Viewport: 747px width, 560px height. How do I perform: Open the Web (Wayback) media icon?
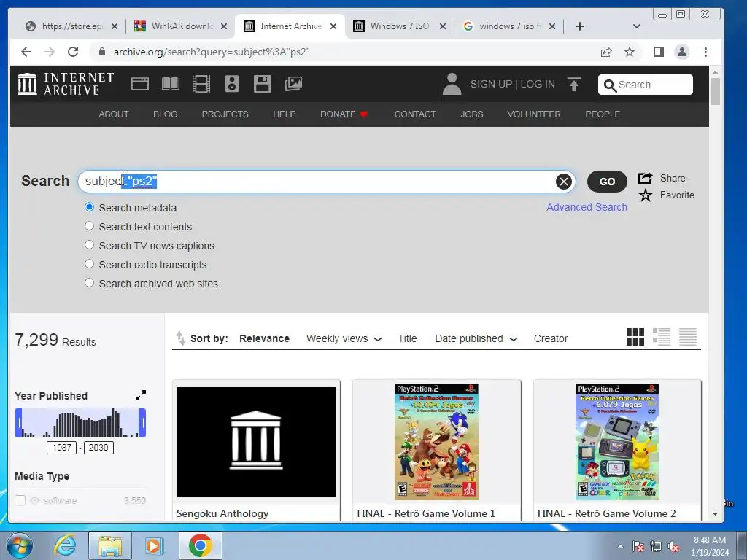[140, 84]
